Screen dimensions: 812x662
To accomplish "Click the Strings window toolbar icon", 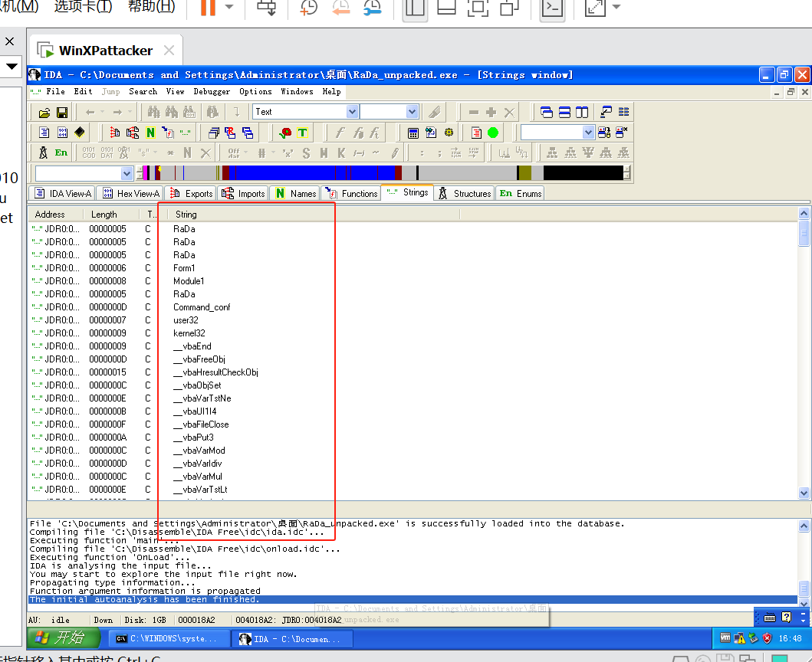I will point(186,133).
